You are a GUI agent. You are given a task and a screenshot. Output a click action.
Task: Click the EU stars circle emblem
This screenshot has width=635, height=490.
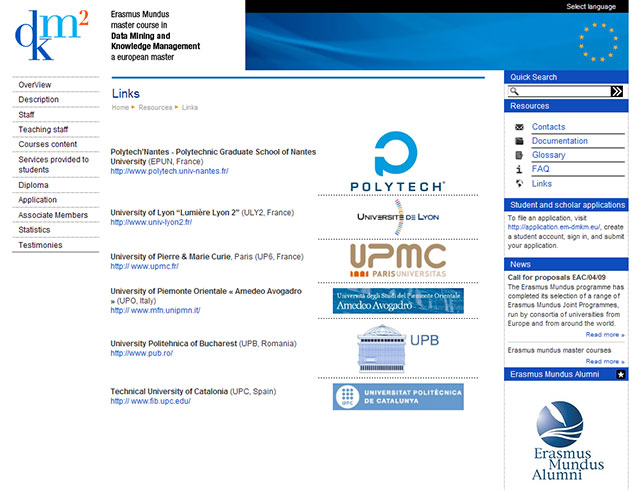(x=598, y=42)
